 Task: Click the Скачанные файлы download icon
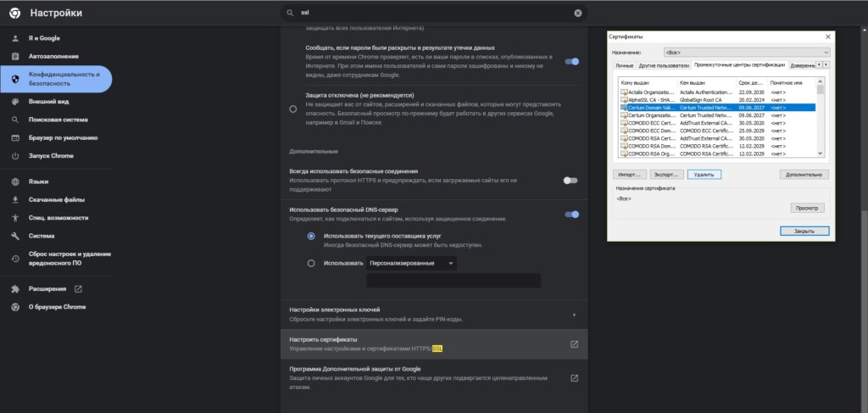tap(15, 199)
